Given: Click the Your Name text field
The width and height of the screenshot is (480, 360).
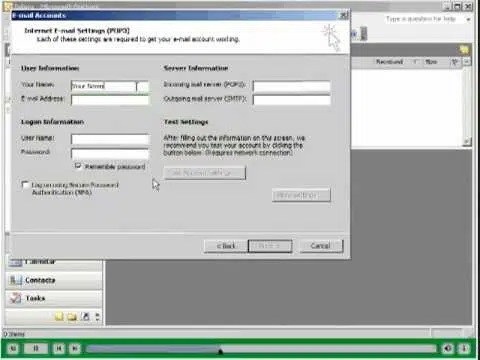Looking at the screenshot, I should click(x=110, y=86).
